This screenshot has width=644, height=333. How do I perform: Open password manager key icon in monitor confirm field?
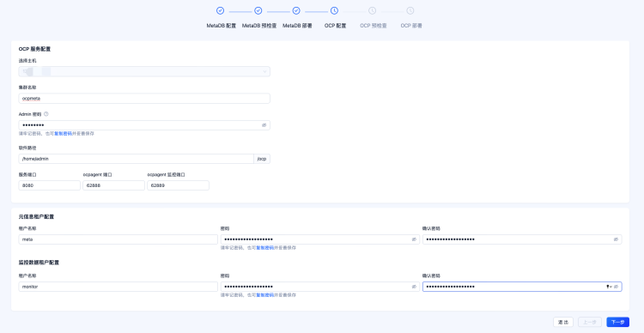pyautogui.click(x=609, y=287)
